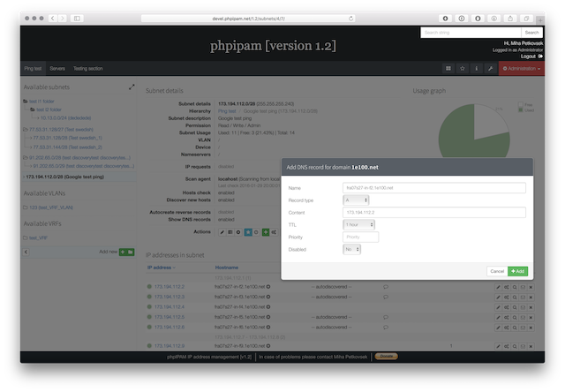Viewport: 565px width, 392px height.
Task: Click green add IP address plus in Actions
Action: point(266,232)
